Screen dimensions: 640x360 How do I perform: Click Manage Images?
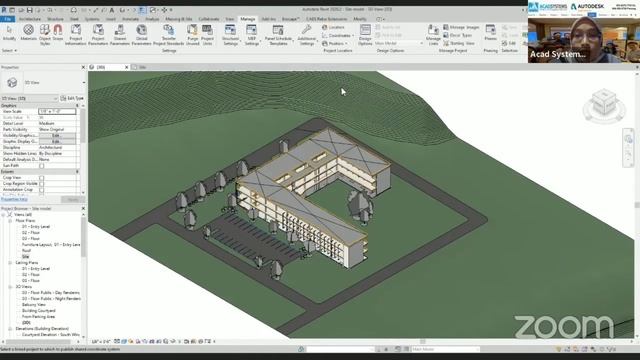point(461,27)
